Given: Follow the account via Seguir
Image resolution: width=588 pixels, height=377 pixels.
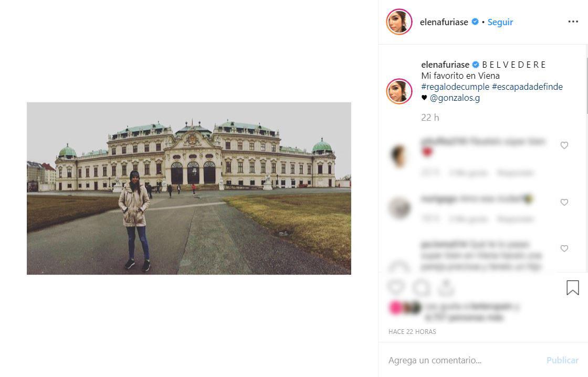Looking at the screenshot, I should tap(500, 22).
